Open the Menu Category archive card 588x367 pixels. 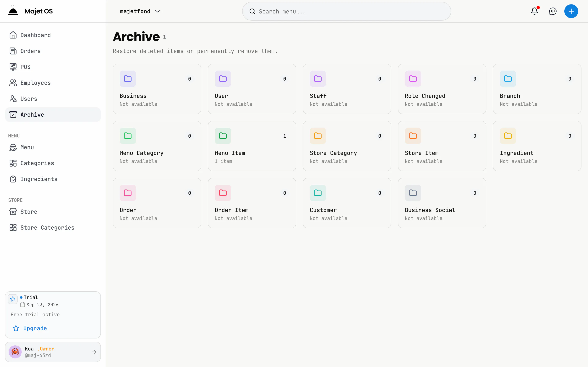157,146
